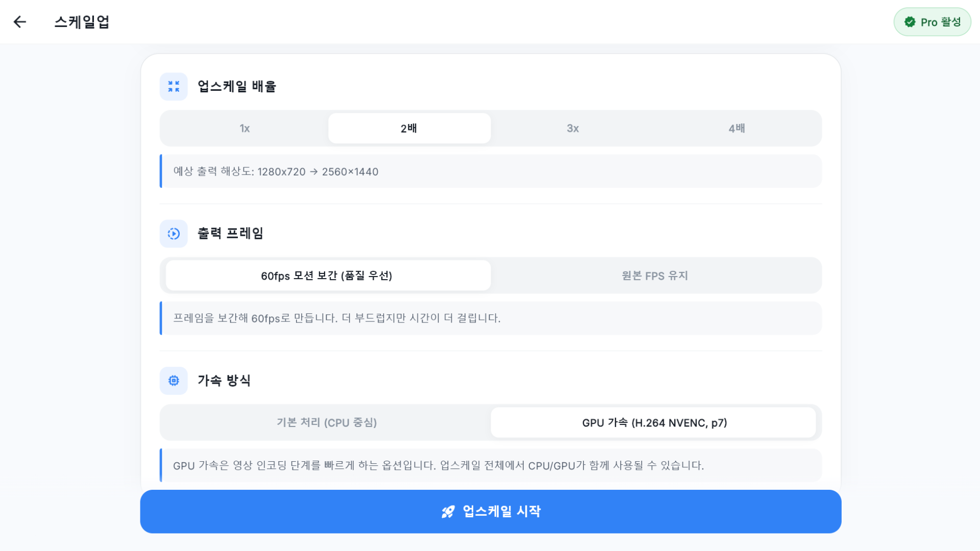Click the 60fps interpolation description text

(337, 318)
